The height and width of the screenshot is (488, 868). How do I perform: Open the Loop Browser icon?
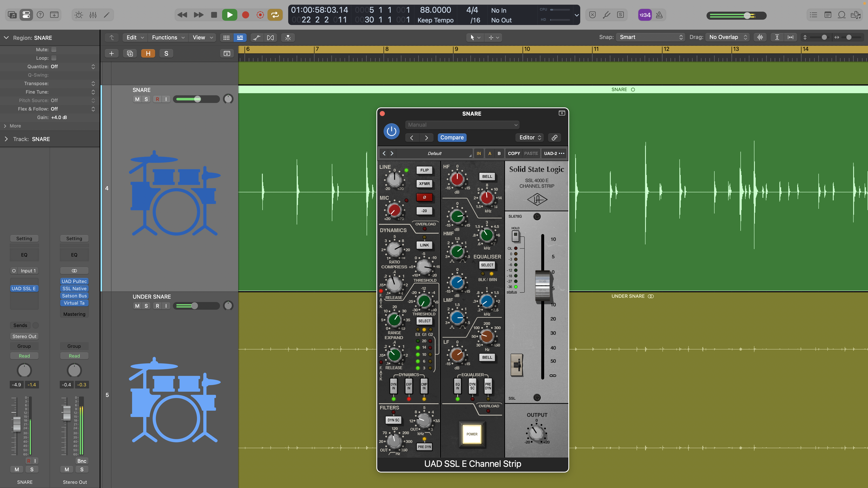(x=841, y=15)
